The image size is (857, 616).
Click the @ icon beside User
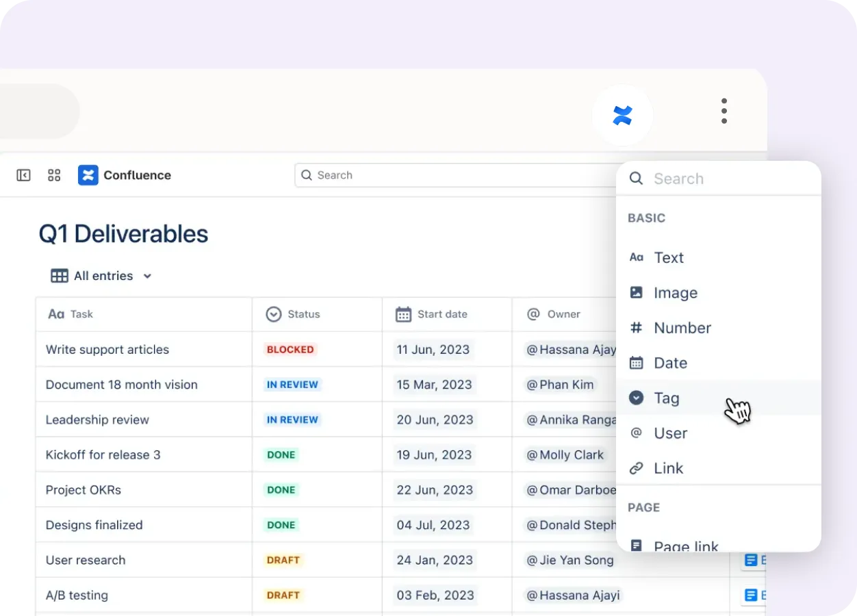click(636, 433)
